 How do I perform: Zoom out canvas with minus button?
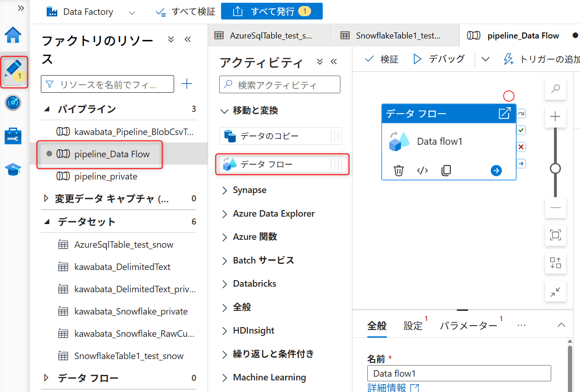coord(555,207)
